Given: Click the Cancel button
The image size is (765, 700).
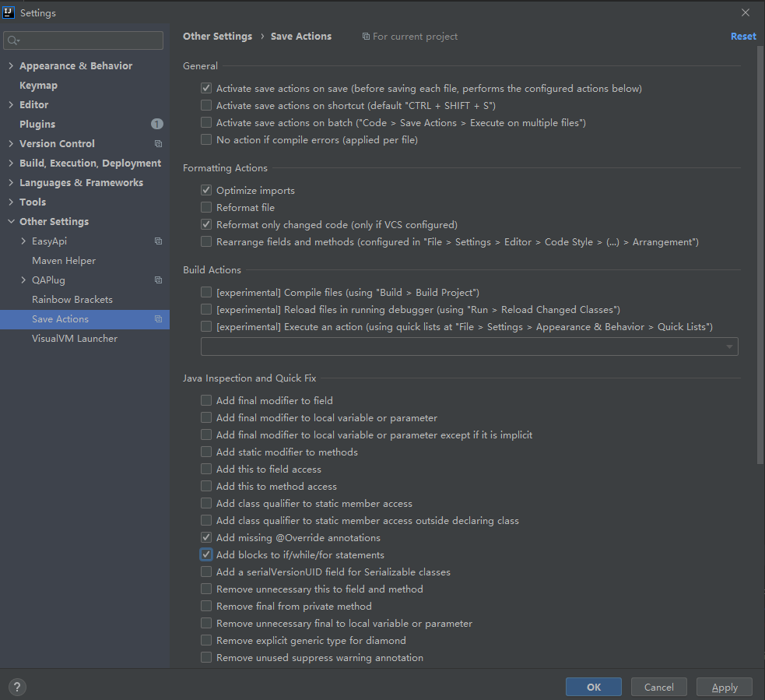Looking at the screenshot, I should (x=658, y=687).
